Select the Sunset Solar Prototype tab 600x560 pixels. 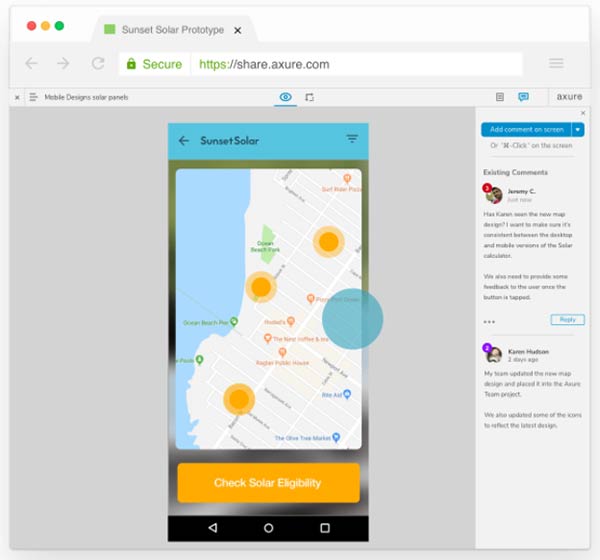173,29
